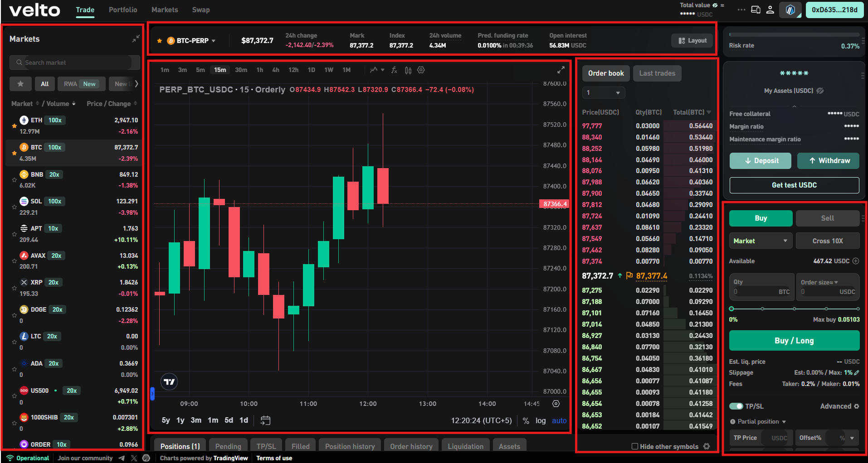
Task: Open the chart settings gear
Action: [x=421, y=70]
